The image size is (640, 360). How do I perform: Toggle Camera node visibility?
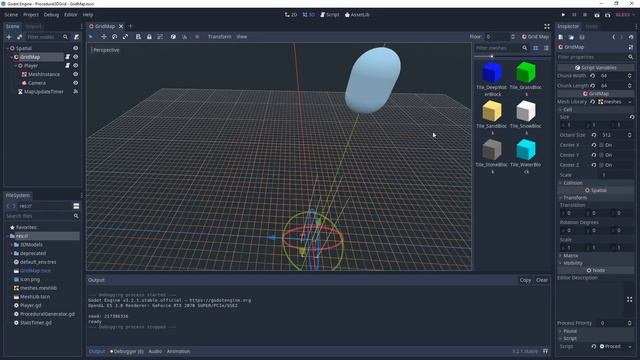(76, 83)
